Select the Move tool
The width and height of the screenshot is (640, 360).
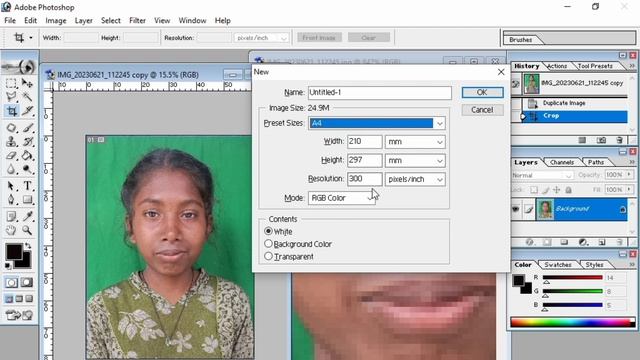point(27,83)
